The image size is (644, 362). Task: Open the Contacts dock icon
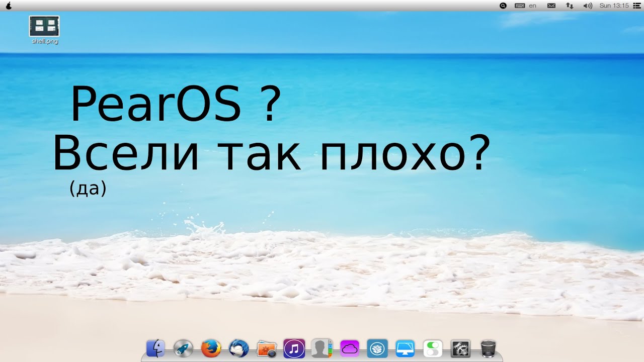(x=322, y=348)
